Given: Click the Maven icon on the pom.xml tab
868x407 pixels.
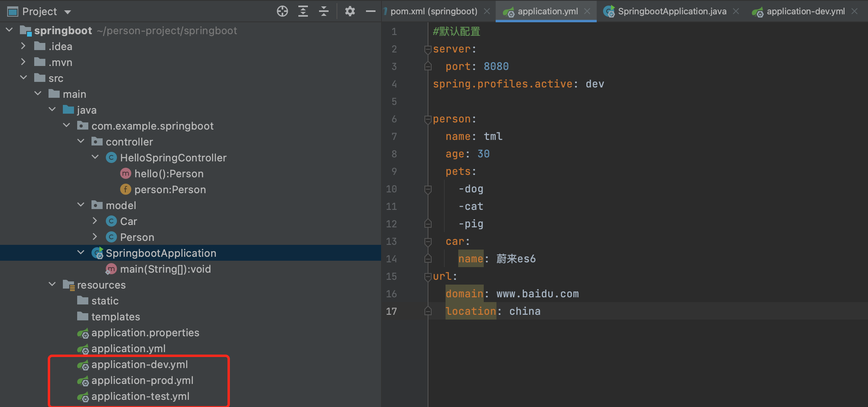Looking at the screenshot, I should pyautogui.click(x=384, y=11).
